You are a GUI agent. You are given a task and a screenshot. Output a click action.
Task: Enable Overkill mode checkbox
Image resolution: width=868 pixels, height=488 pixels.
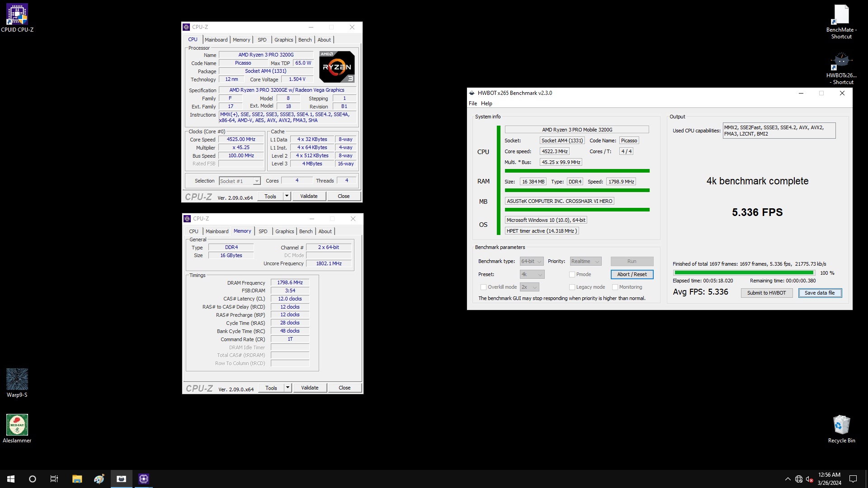(483, 287)
